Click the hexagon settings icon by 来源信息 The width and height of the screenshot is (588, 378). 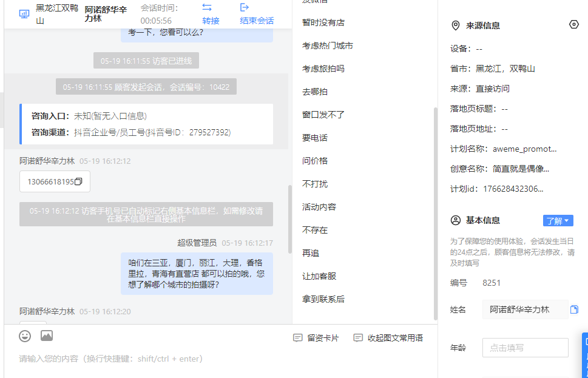click(574, 25)
